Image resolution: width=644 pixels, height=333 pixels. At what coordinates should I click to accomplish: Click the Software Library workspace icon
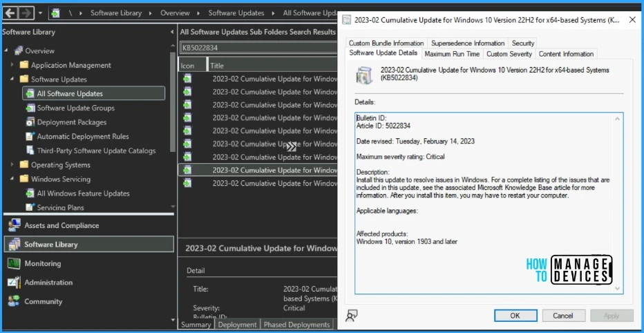[14, 245]
